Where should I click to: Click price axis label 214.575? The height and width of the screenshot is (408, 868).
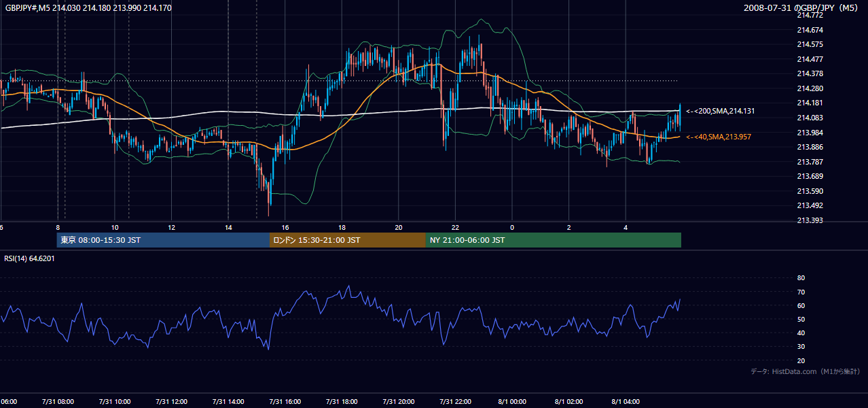(810, 44)
